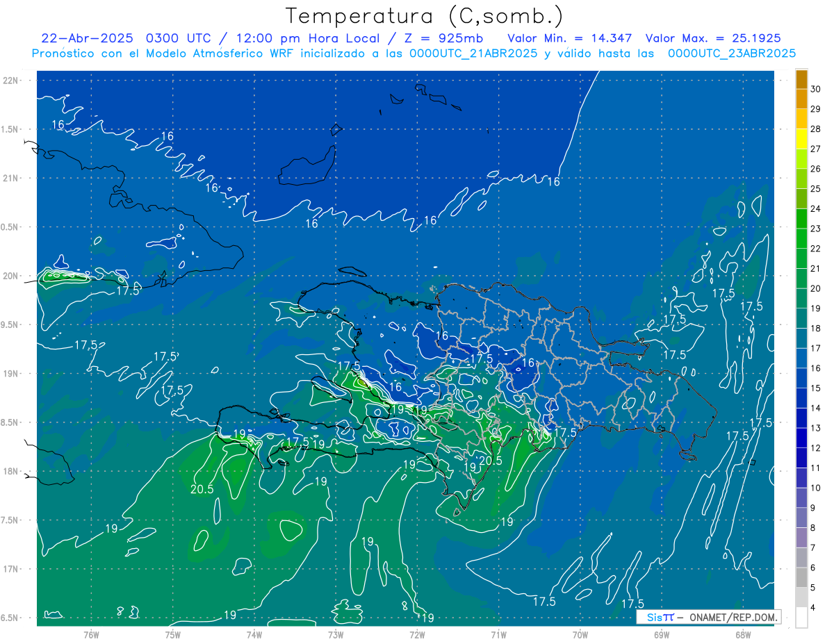Click 'Valor Min. = 14.347' value
The image size is (834, 644).
[x=570, y=38]
